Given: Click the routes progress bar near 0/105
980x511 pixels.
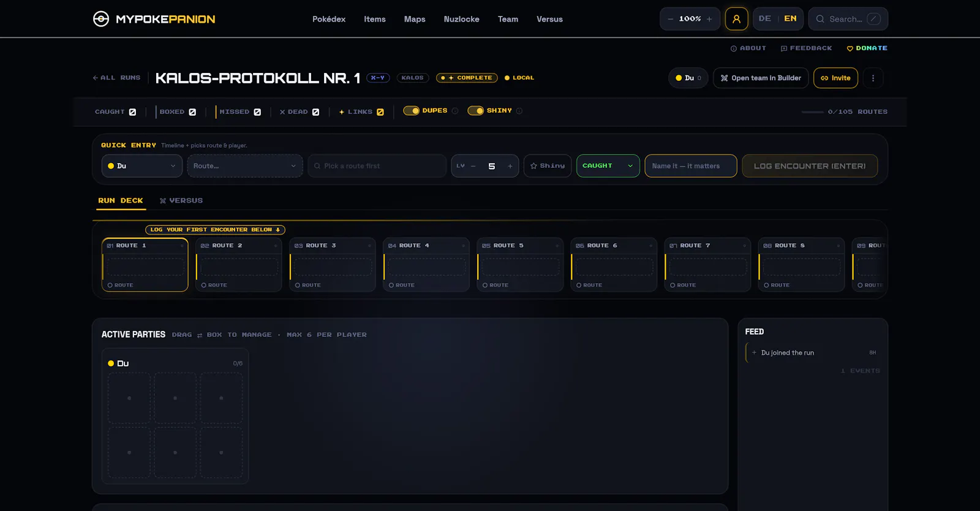Looking at the screenshot, I should pyautogui.click(x=812, y=112).
